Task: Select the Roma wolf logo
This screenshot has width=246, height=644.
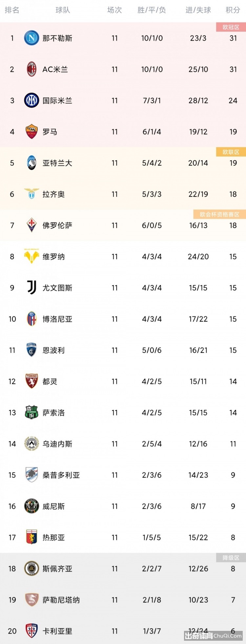Action: point(32,132)
